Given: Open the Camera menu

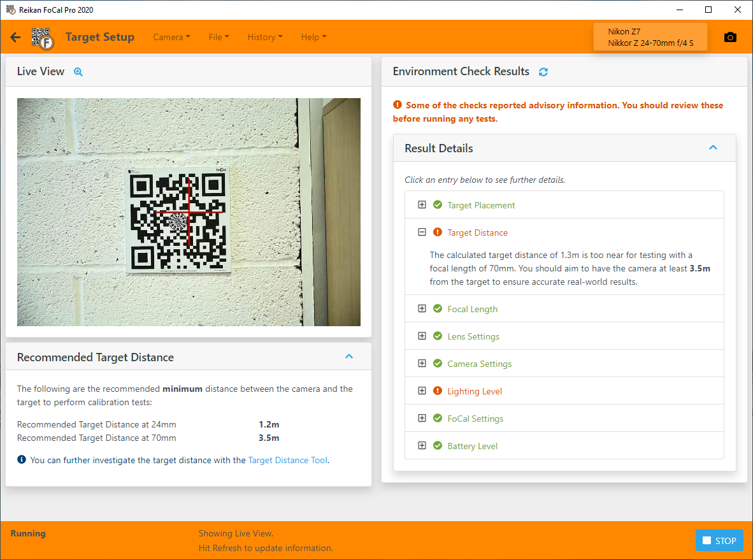Looking at the screenshot, I should click(x=171, y=37).
